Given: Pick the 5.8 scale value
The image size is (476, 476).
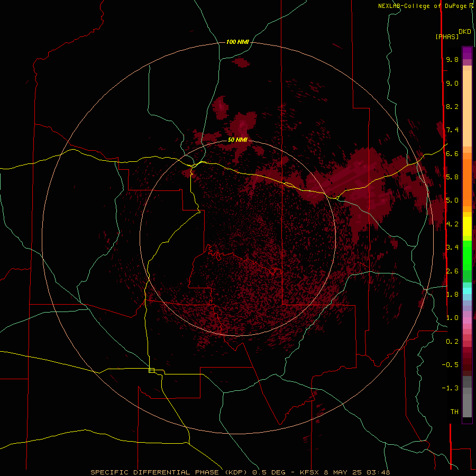Looking at the screenshot, I should click(x=452, y=177).
